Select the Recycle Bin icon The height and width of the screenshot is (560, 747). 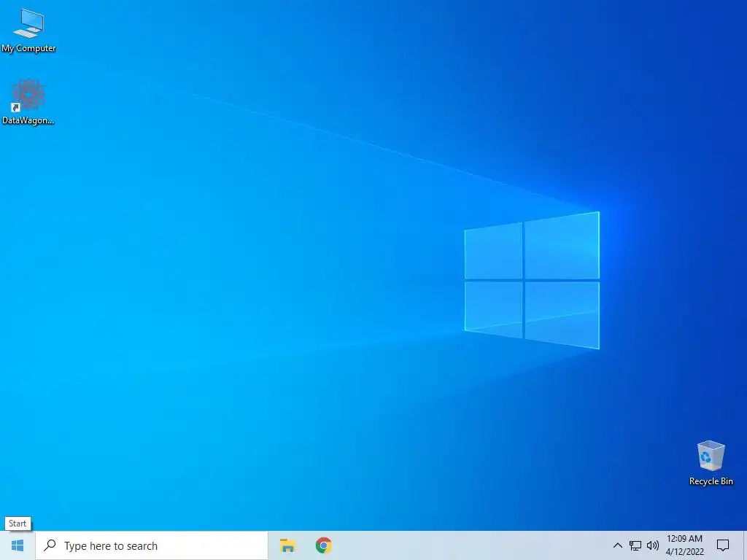click(711, 462)
